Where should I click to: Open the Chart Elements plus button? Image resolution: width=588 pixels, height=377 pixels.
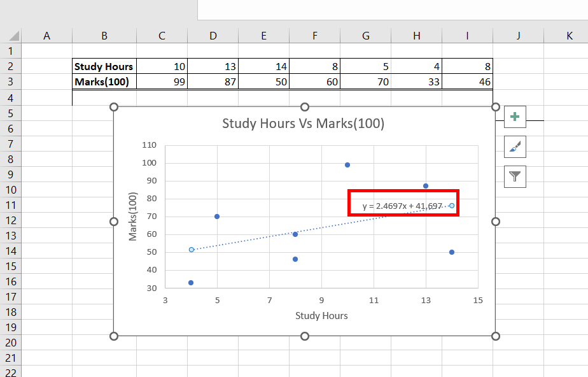coord(515,117)
